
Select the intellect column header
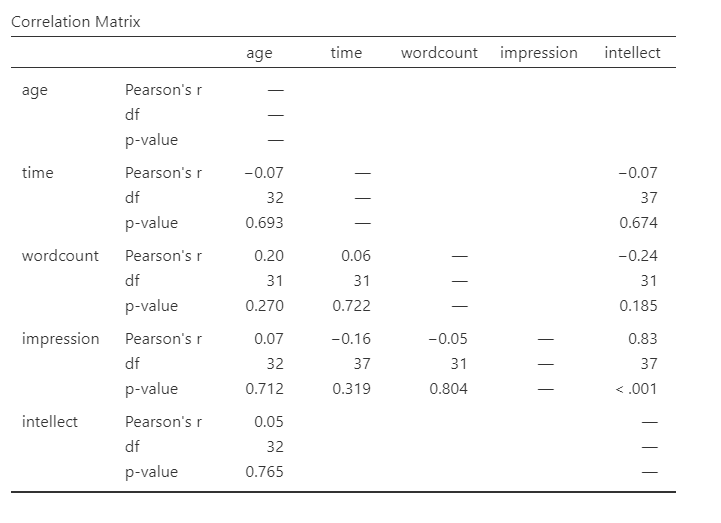tap(632, 53)
